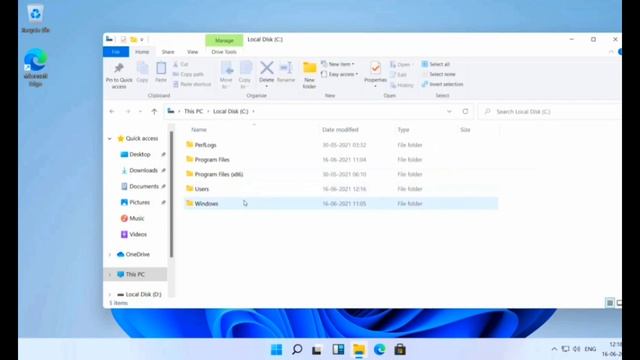640x360 pixels.
Task: Sort by the Name column header
Action: tap(199, 130)
